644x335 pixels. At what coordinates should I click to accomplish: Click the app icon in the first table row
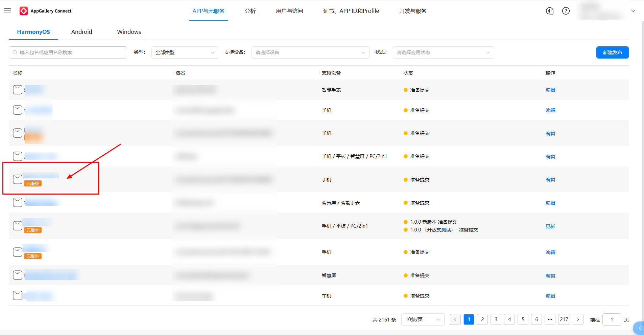pos(17,90)
